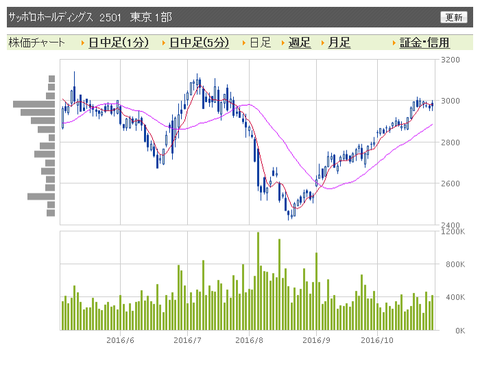Click the orange arrow before 日中足(5分)
This screenshot has width=480, height=367.
[x=163, y=43]
